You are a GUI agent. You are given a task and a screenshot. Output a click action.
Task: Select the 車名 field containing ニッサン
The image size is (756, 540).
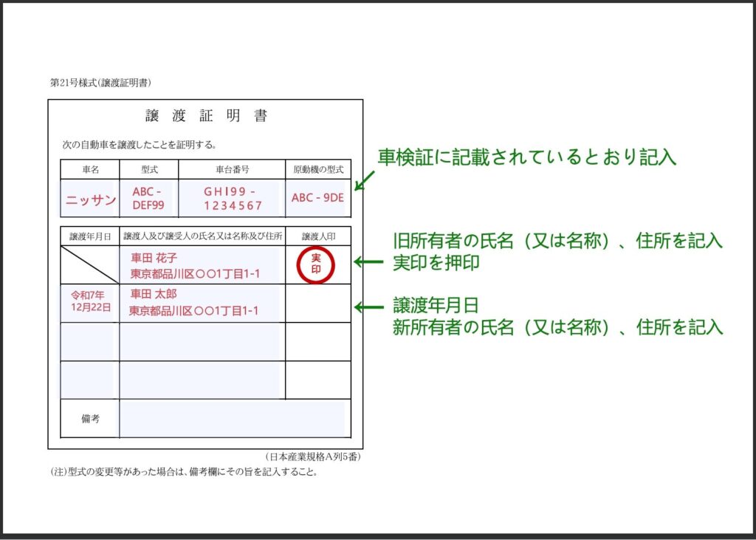pyautogui.click(x=90, y=199)
